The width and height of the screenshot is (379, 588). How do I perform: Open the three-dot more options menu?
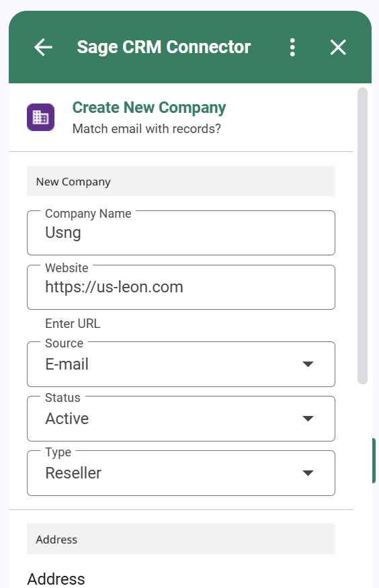pos(292,48)
